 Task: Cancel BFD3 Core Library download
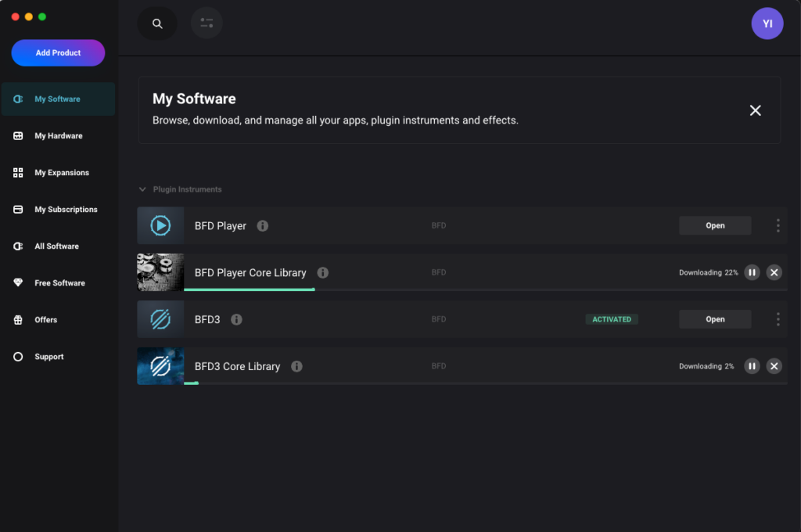(x=774, y=366)
